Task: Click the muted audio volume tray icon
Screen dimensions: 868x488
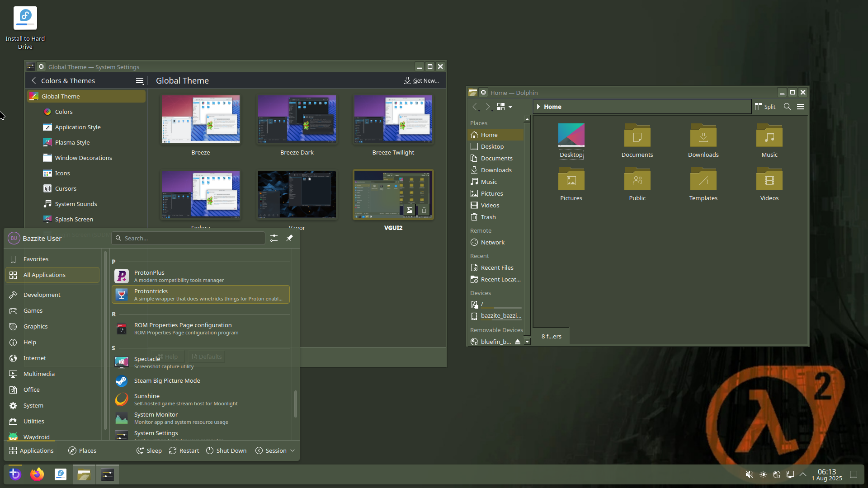Action: (x=749, y=474)
